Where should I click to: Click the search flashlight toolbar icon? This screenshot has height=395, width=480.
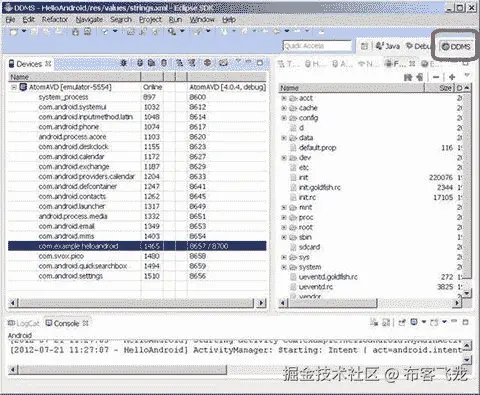(172, 32)
